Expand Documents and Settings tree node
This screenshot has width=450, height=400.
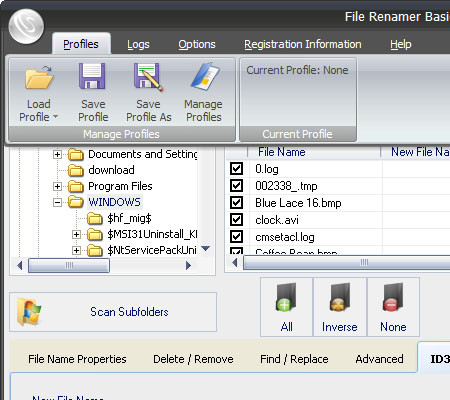pyautogui.click(x=57, y=154)
